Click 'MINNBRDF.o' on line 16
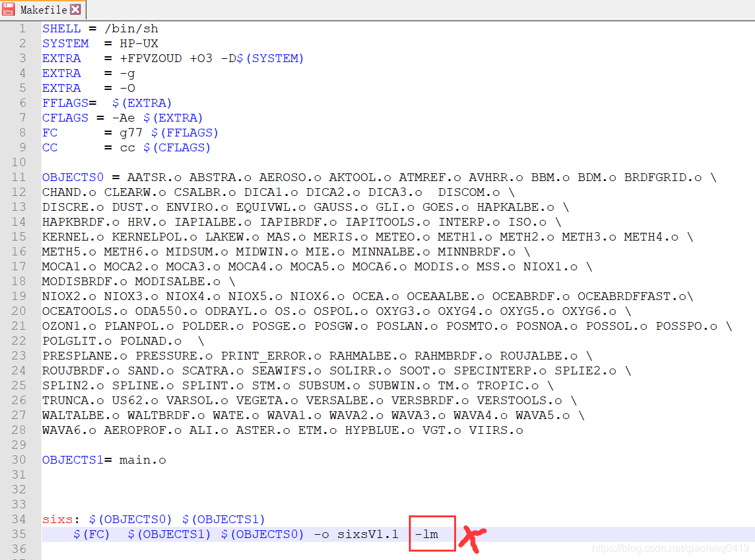The image size is (755, 560). pyautogui.click(x=476, y=252)
